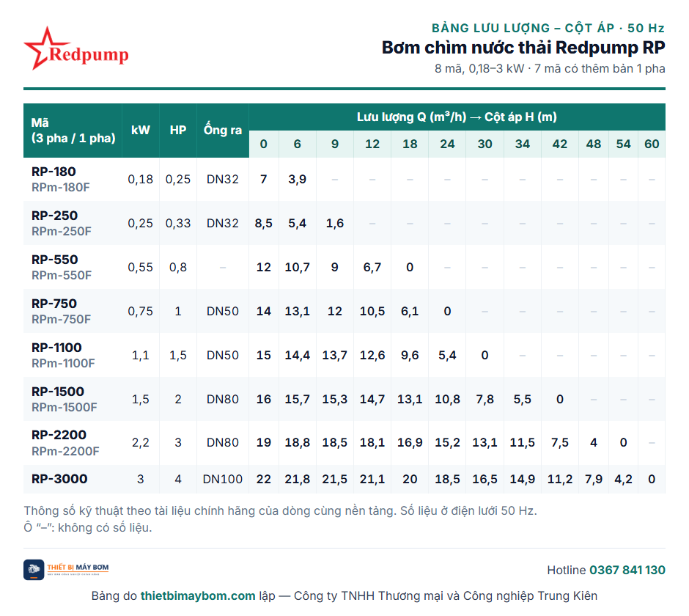Select the flow column header 48
Screen dimensions: 689x616
pos(594,144)
